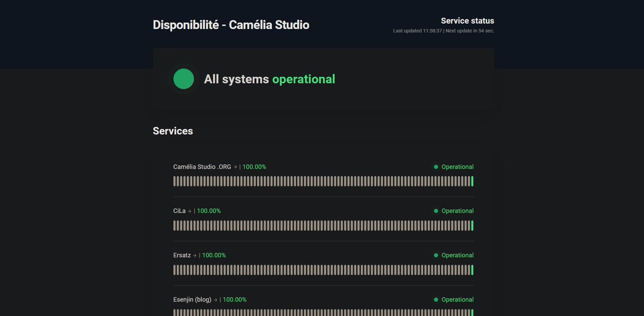
Task: Click the Last updated 11:58:37 text
Action: tap(418, 31)
